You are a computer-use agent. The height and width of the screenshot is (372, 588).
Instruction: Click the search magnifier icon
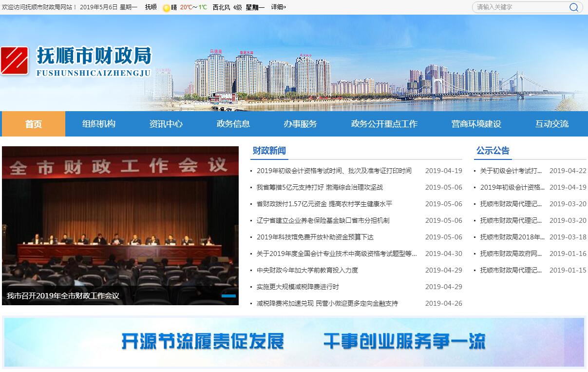[x=574, y=7]
